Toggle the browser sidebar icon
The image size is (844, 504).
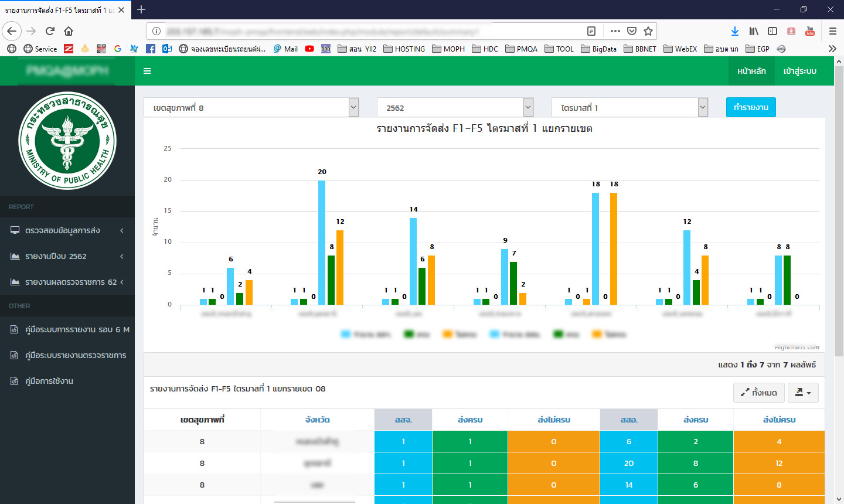(772, 31)
